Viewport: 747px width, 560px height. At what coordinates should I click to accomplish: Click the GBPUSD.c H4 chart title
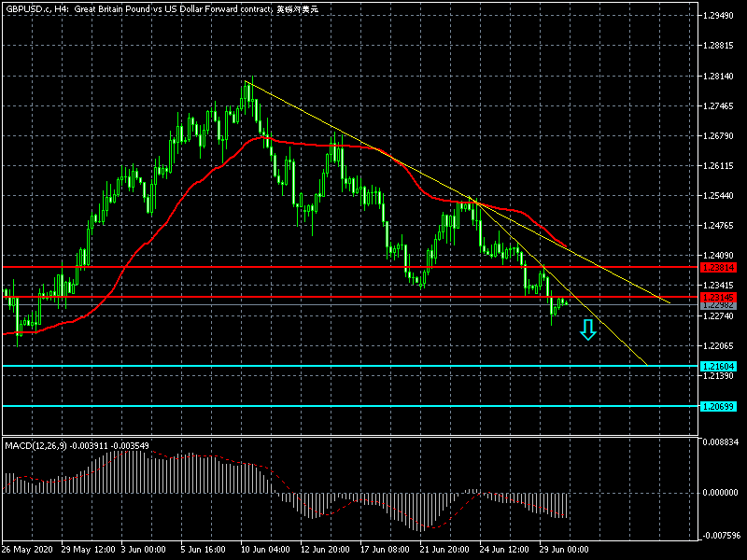click(x=159, y=8)
